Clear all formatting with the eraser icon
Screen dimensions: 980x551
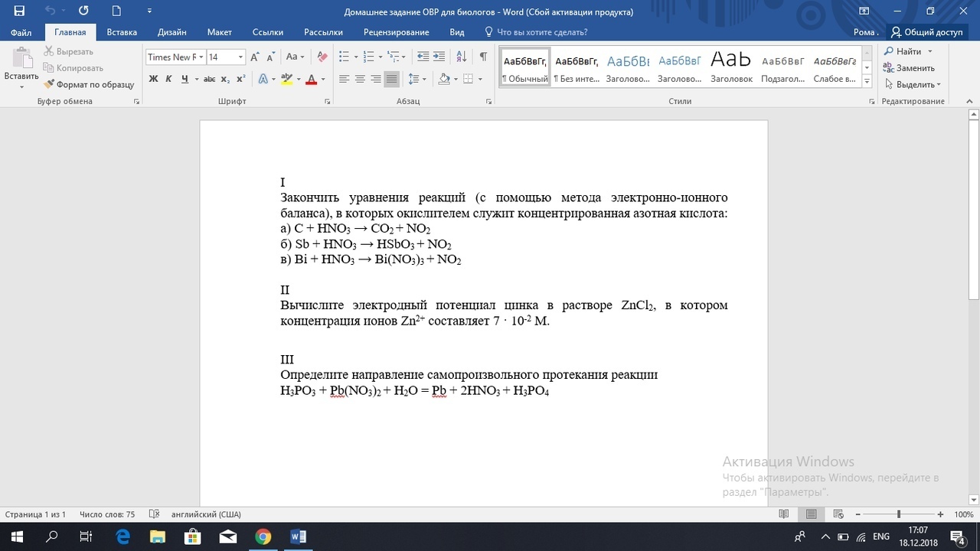point(322,57)
